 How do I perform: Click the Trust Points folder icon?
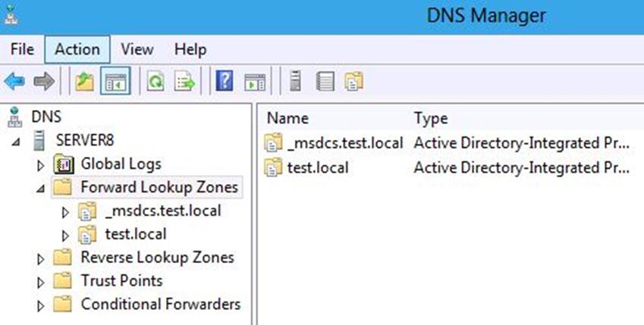tap(62, 281)
